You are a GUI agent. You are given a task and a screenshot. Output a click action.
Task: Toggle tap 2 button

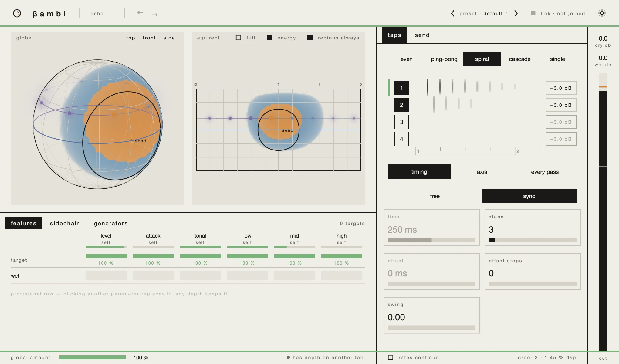click(x=401, y=105)
